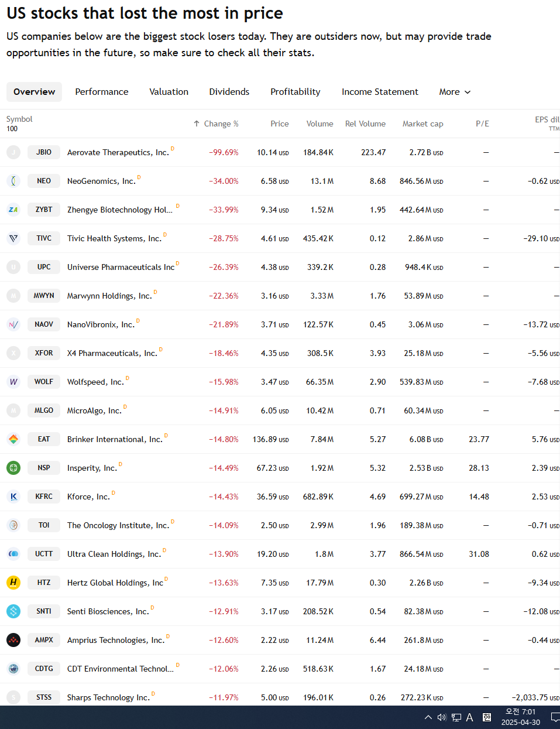Open the STSS ticker badge
This screenshot has height=729, width=560.
pyautogui.click(x=44, y=697)
